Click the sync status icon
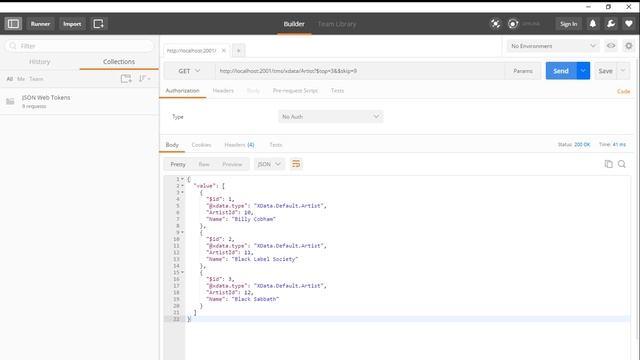This screenshot has height=360, width=640. tap(513, 24)
